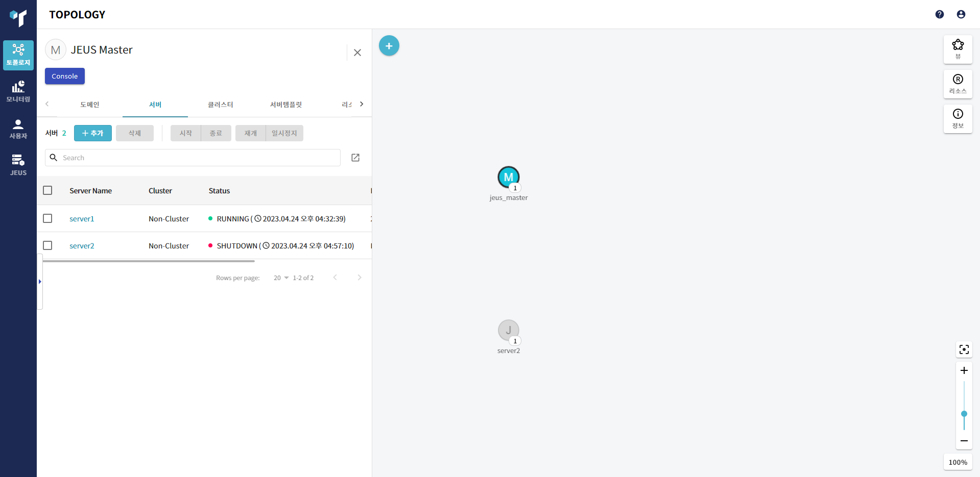
Task: Switch to the 서버템플릿 tab
Action: click(286, 105)
